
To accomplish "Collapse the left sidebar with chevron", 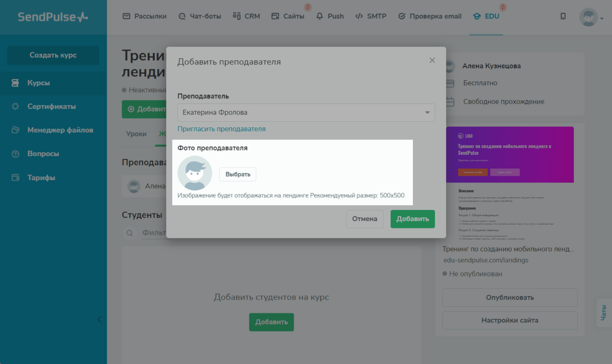I will tap(99, 320).
